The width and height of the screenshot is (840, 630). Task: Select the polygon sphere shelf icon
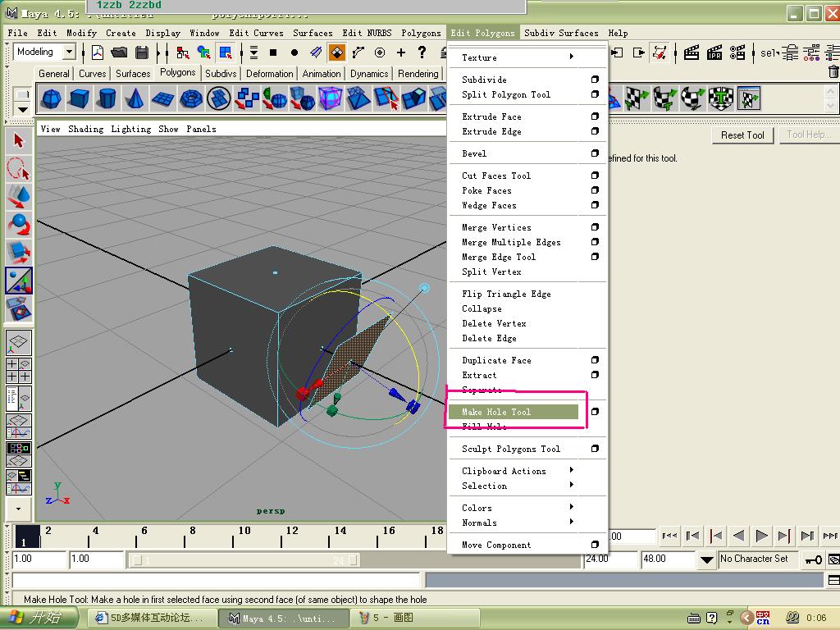click(x=52, y=98)
